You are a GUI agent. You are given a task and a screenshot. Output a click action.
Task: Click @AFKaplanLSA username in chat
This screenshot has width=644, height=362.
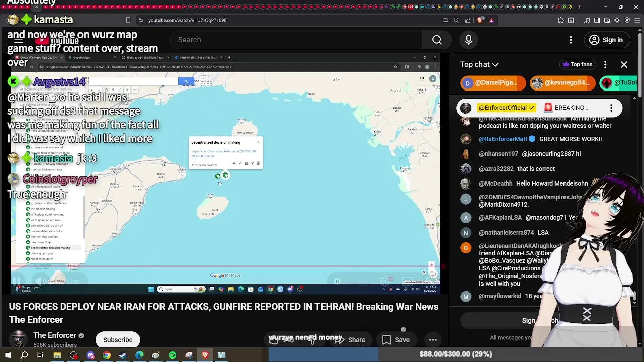click(501, 218)
